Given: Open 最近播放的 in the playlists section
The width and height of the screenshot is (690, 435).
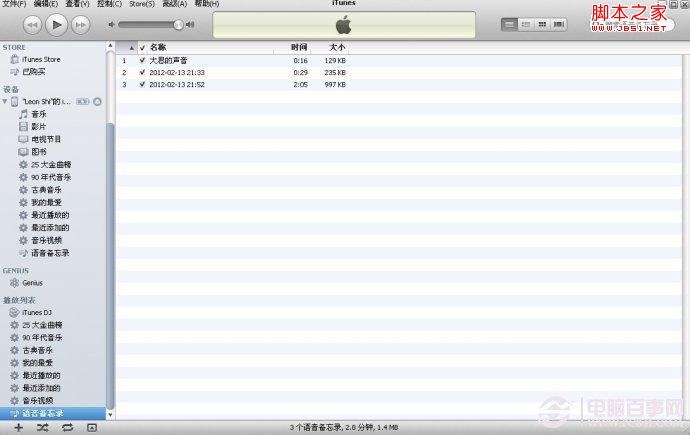Looking at the screenshot, I should (41, 376).
